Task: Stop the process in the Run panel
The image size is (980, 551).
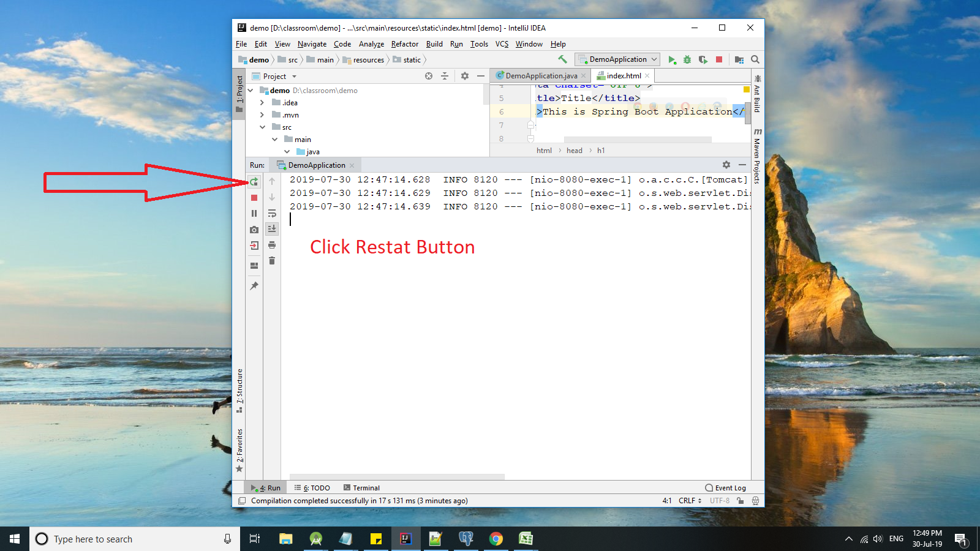Action: pos(254,198)
